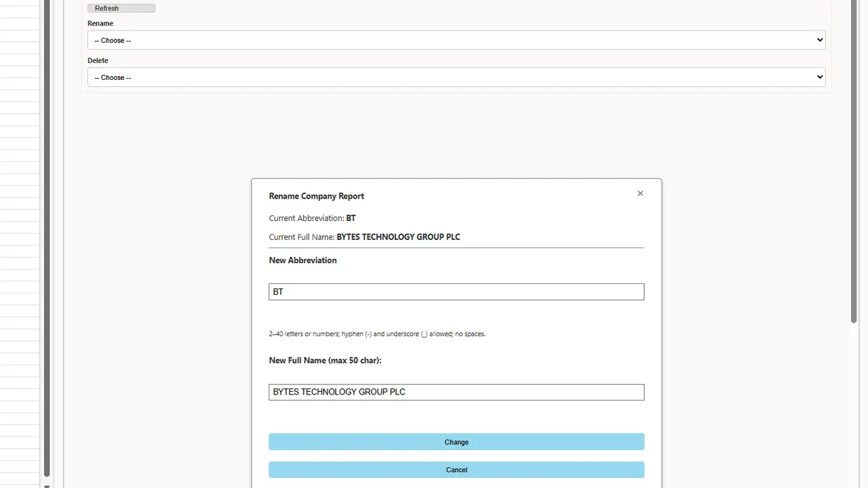Viewport: 868px width, 488px height.
Task: Close the Rename Company Report dialog
Action: pyautogui.click(x=640, y=193)
